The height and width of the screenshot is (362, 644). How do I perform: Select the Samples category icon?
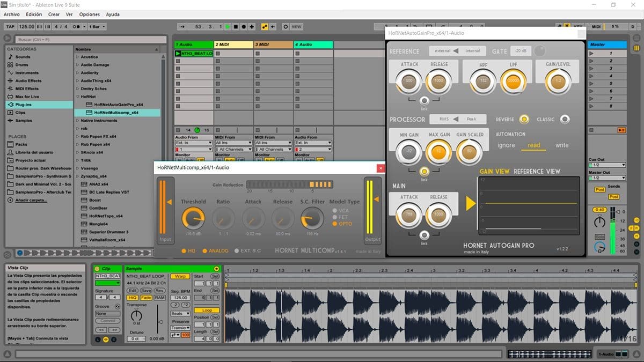click(10, 121)
